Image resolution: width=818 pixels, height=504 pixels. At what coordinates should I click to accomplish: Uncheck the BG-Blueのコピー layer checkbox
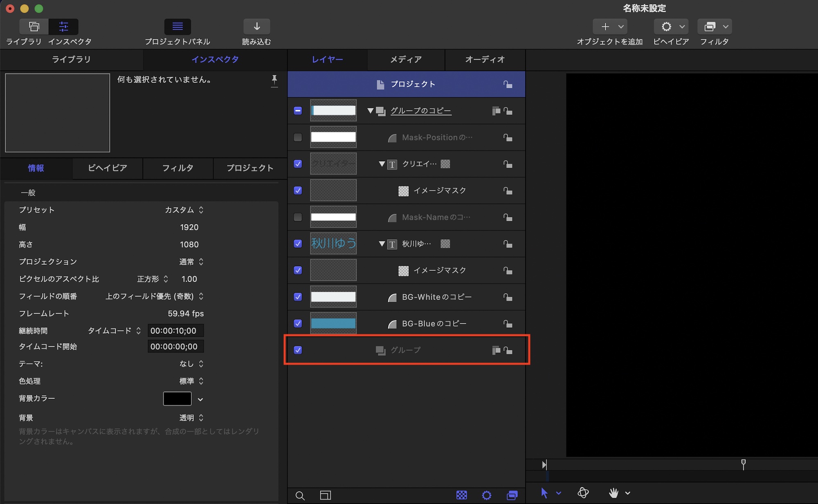(x=298, y=323)
